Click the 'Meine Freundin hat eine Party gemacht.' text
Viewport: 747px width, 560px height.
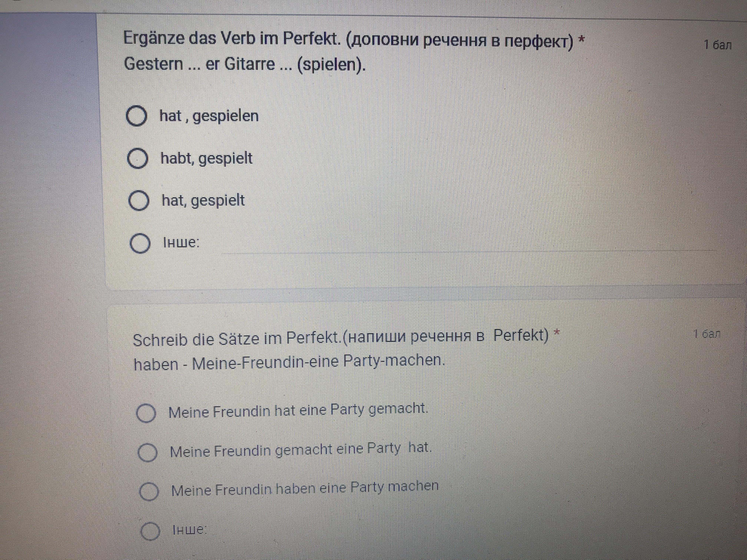[298, 411]
